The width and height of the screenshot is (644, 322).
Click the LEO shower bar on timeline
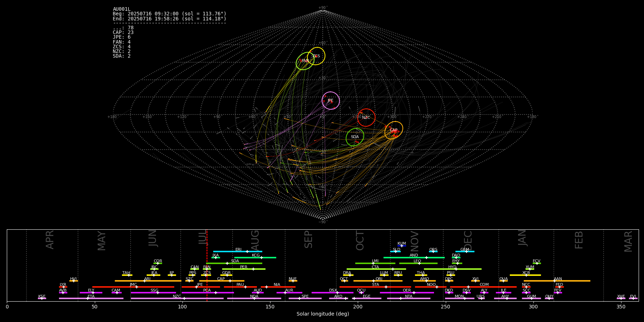[418, 263]
